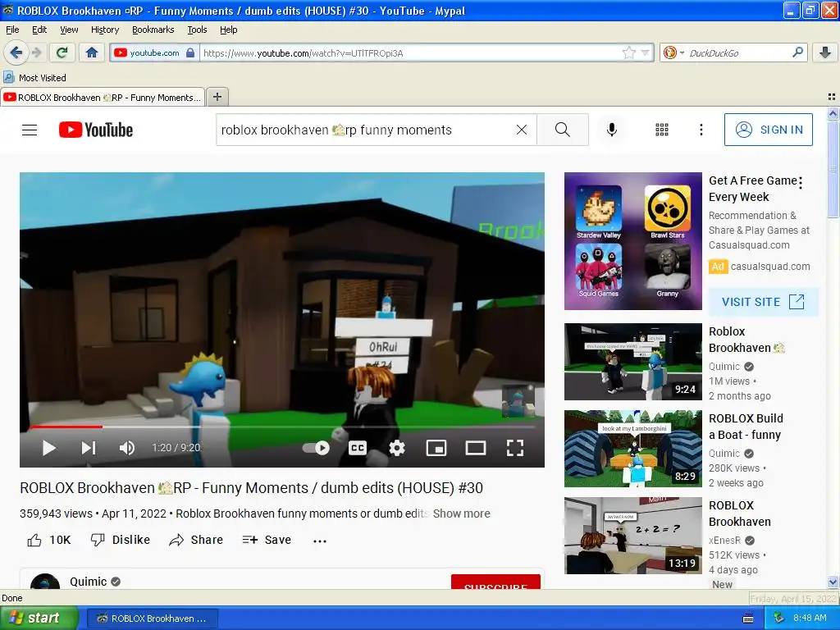Click the padlock site security icon

point(190,52)
